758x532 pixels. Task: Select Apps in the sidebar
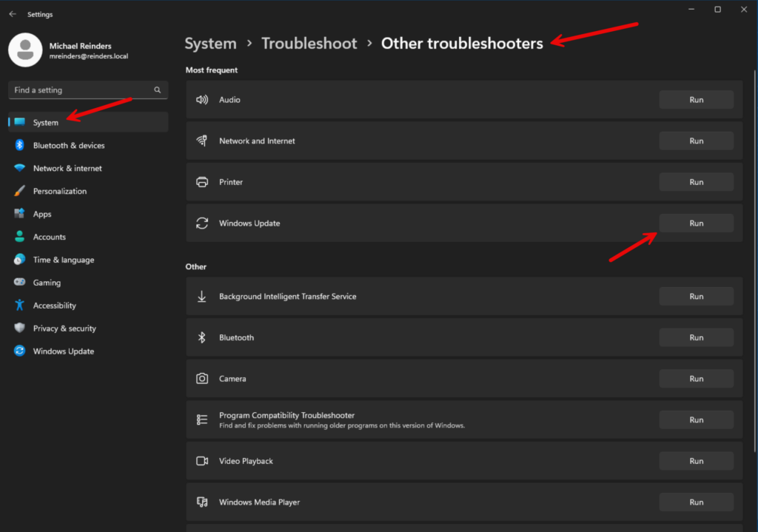[x=89, y=214]
